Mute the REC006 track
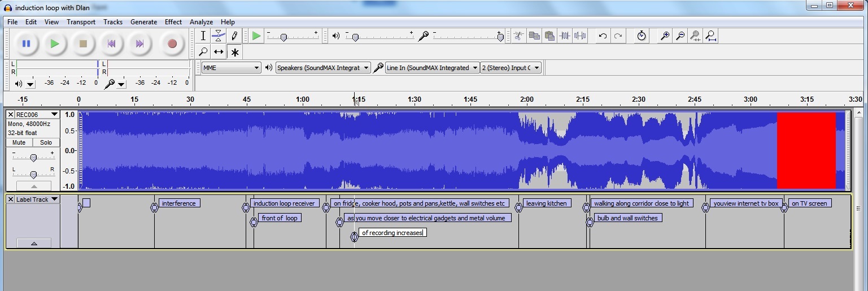868x291 pixels. [x=19, y=142]
